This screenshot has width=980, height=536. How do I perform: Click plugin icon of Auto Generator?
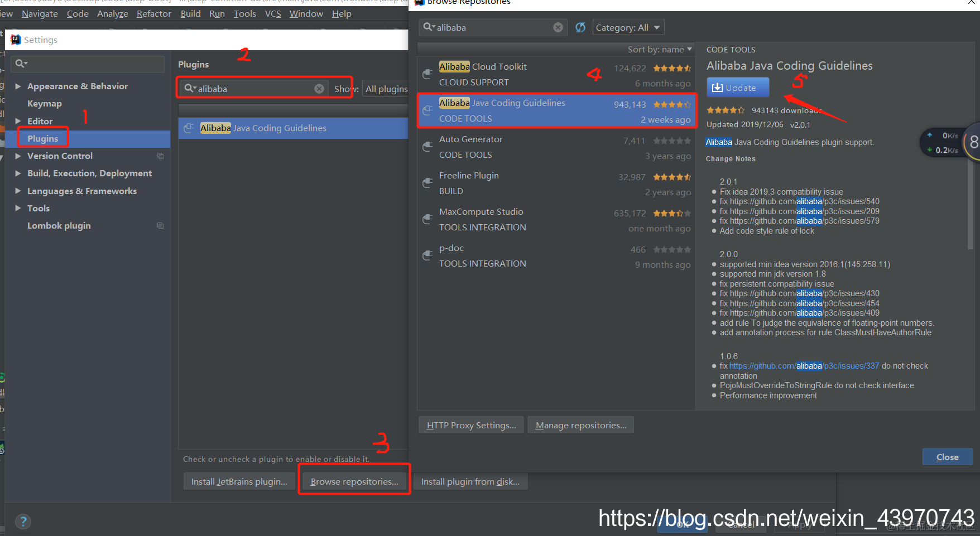(427, 147)
